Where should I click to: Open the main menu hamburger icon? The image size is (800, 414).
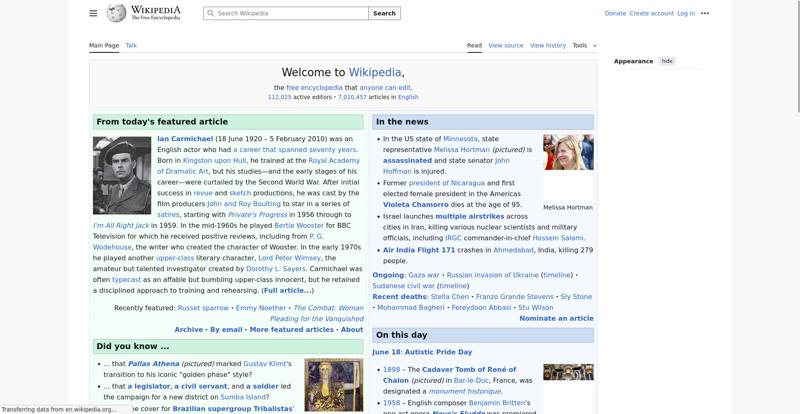point(93,13)
